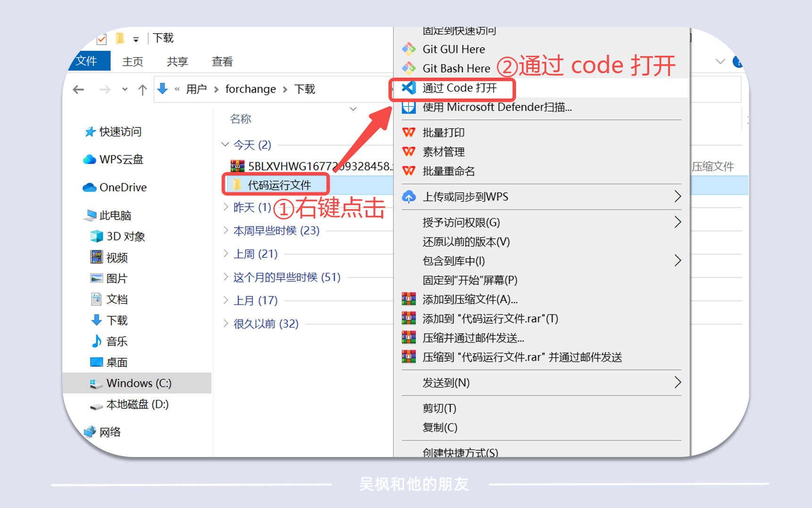Expand the 很久以前 (32) group
812x508 pixels.
226,323
